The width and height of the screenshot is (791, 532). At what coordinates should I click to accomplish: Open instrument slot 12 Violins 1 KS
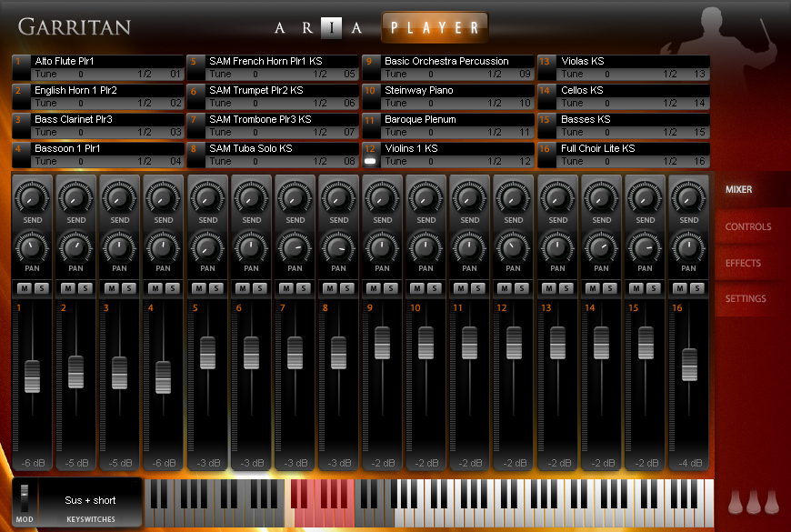pyautogui.click(x=457, y=148)
